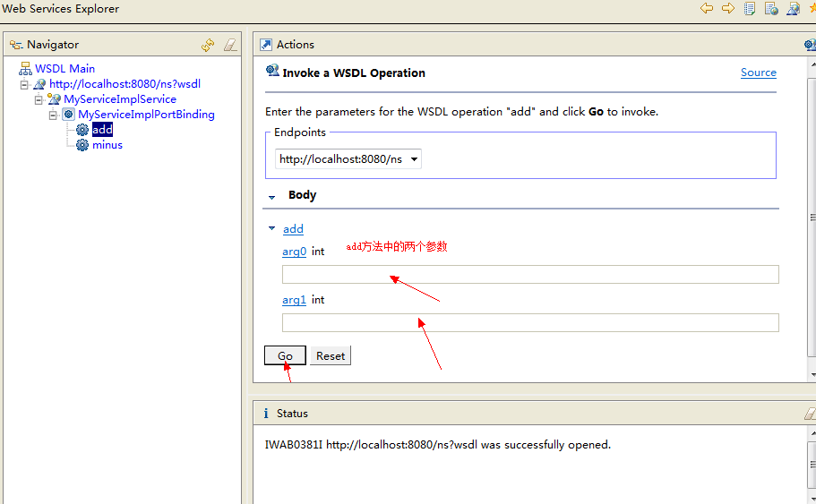
Task: Go forward with the Forward arrow
Action: click(727, 8)
